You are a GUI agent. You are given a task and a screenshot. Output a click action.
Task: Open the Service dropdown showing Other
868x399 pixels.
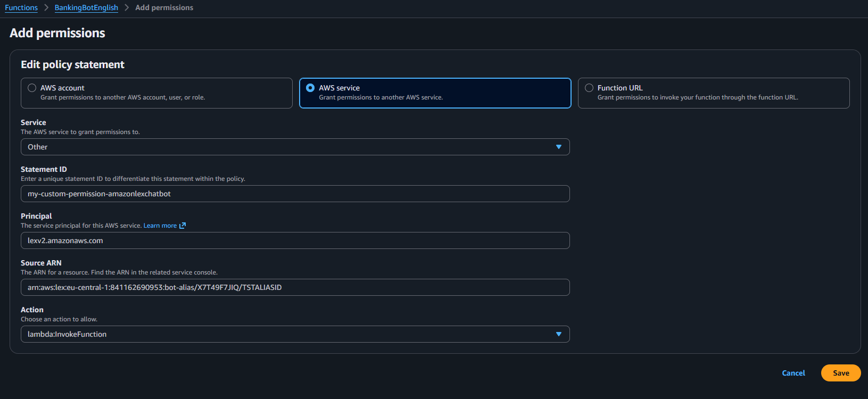pos(295,147)
